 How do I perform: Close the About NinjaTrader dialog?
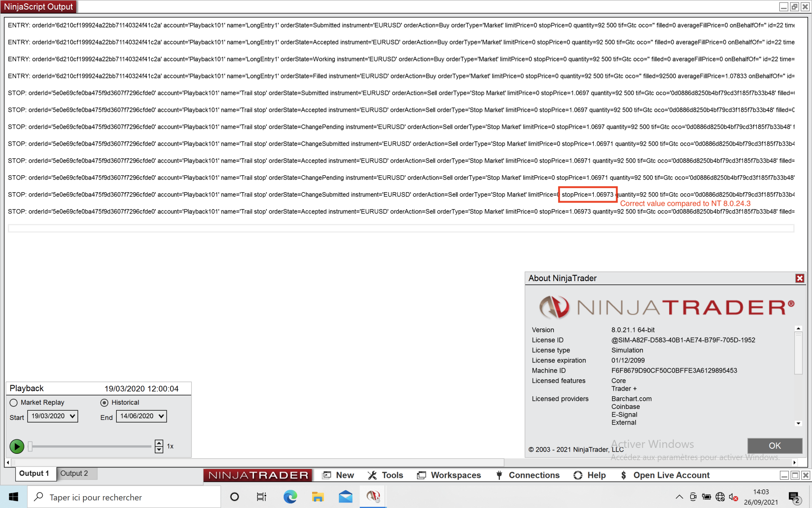pos(799,278)
